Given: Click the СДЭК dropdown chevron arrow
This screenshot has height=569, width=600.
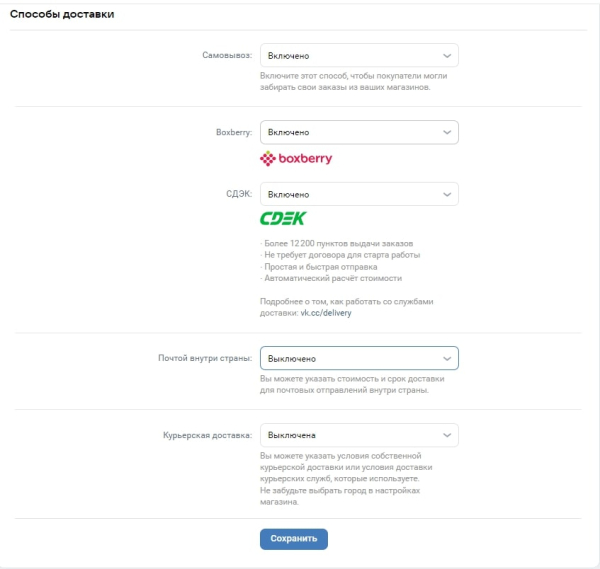Looking at the screenshot, I should click(x=446, y=194).
